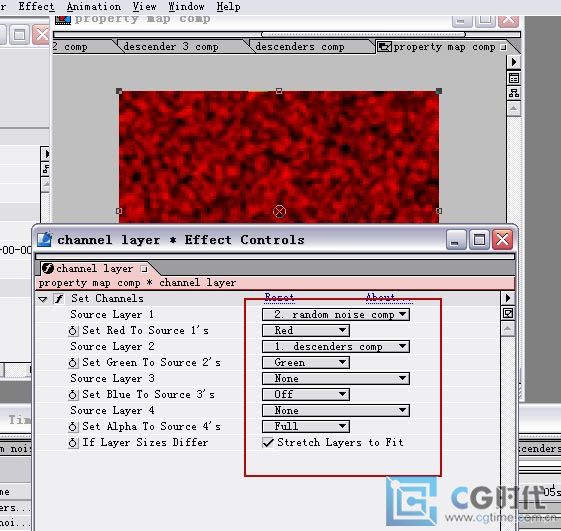Viewport: 561px width, 531px height.
Task: Toggle stopwatch for Set Red To Source 1's
Action: click(x=73, y=331)
